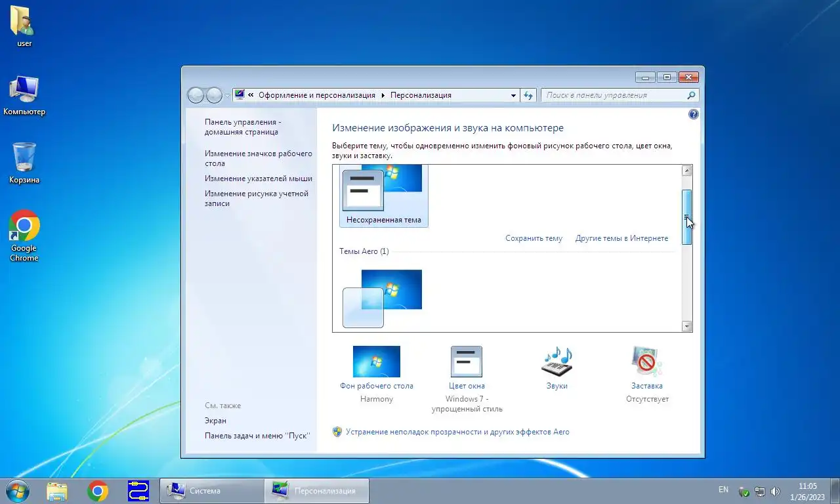840x504 pixels.
Task: Click the search magnifier icon
Action: 690,95
